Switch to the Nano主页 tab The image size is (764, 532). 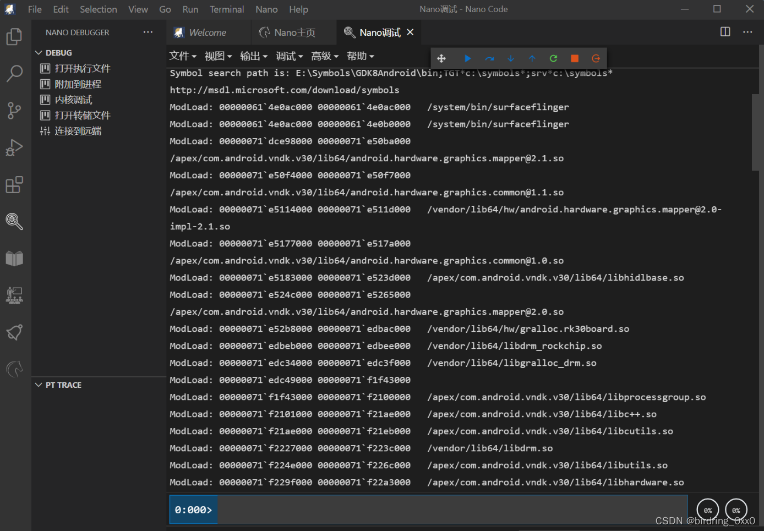point(293,32)
